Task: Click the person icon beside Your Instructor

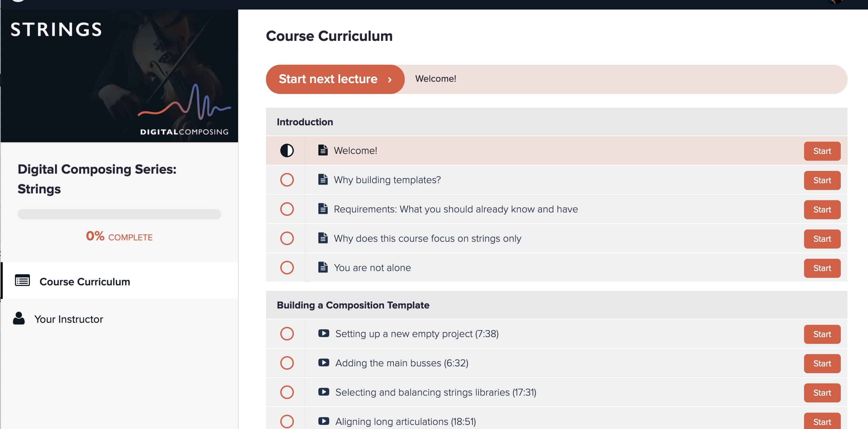Action: [x=19, y=318]
